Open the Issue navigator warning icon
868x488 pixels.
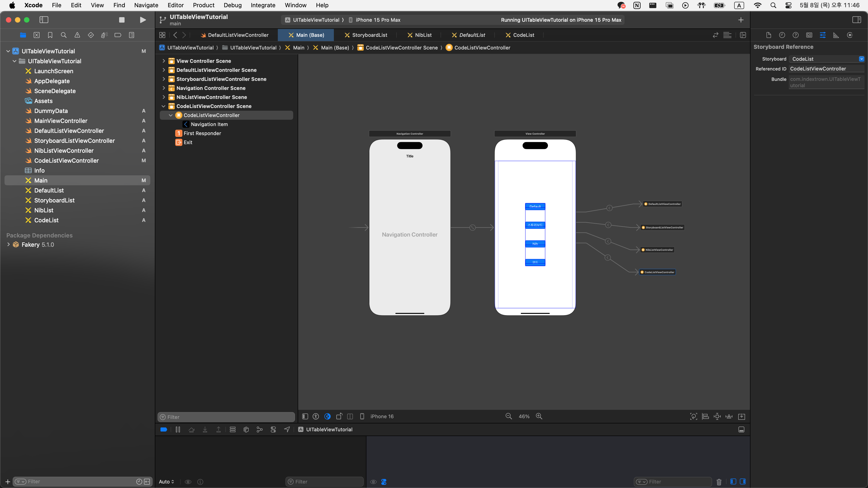77,35
